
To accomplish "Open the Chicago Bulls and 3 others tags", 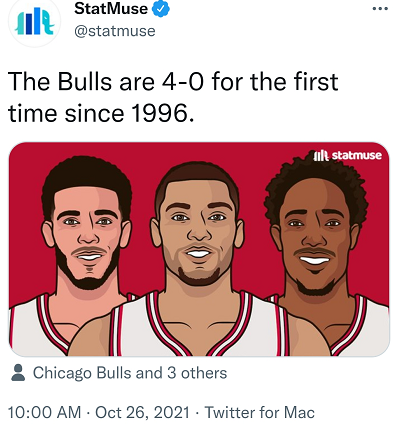I will [x=130, y=373].
